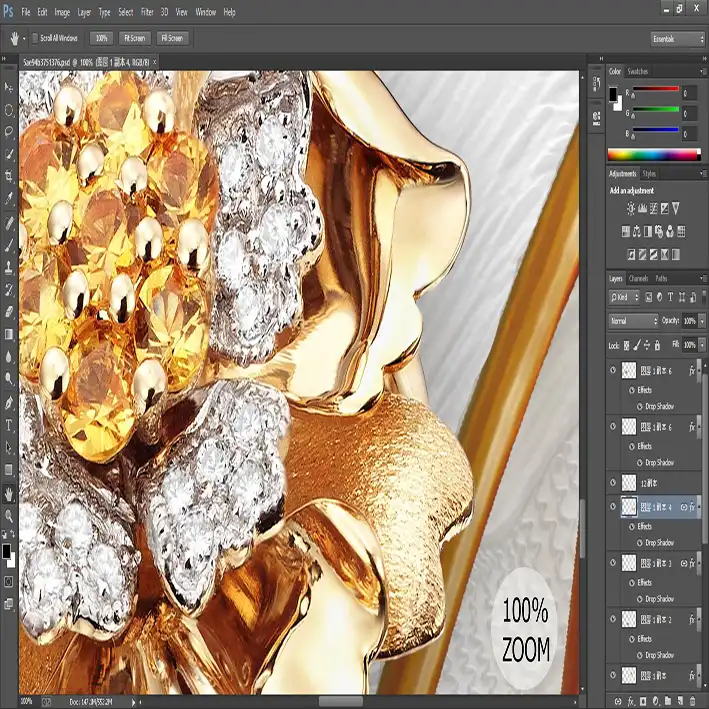The width and height of the screenshot is (709, 709).
Task: Hide the layer named 12 副本
Action: click(614, 482)
